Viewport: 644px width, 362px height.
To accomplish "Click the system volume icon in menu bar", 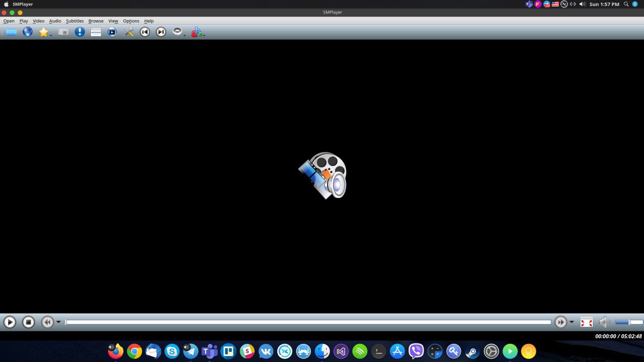I will 582,4.
